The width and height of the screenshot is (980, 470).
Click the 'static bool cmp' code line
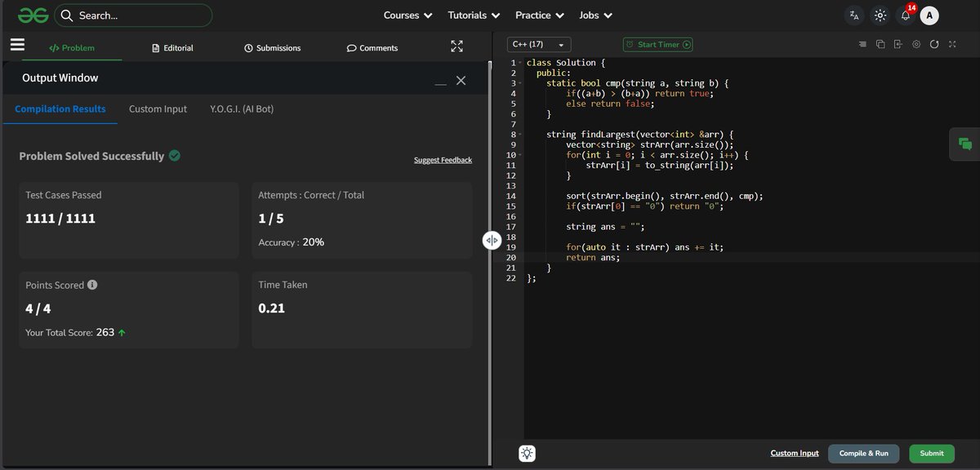coord(637,83)
